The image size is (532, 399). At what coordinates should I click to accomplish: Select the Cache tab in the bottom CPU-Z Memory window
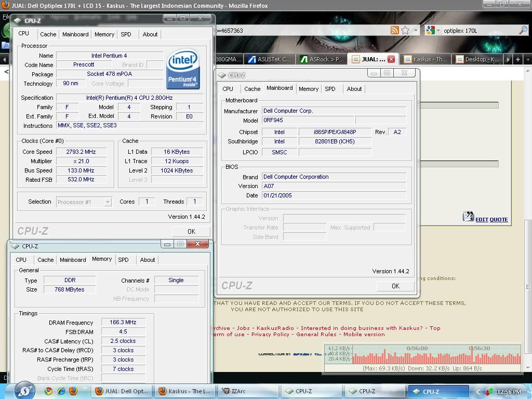[46, 260]
